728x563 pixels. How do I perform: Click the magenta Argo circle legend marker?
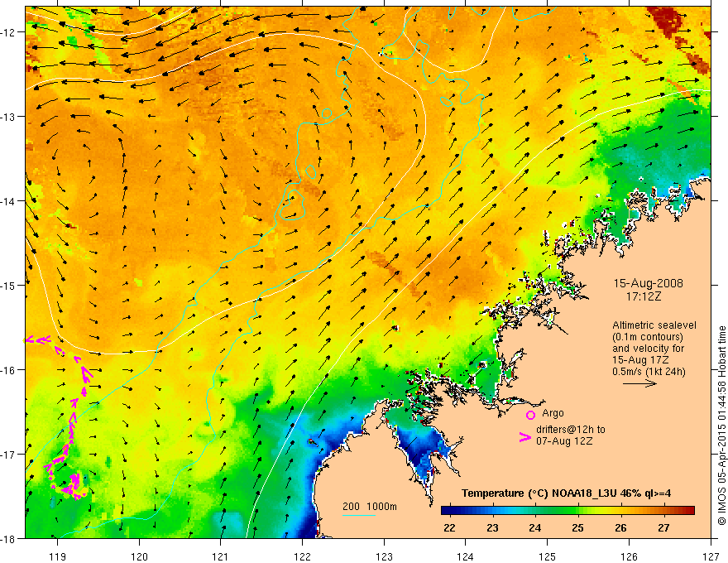click(530, 415)
